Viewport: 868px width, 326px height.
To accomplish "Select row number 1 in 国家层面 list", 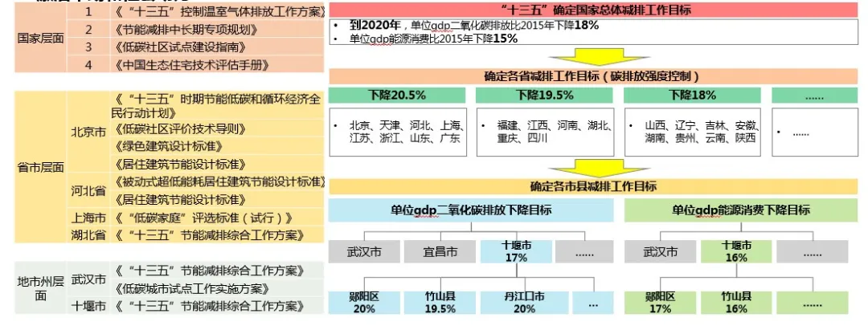I will (88, 11).
